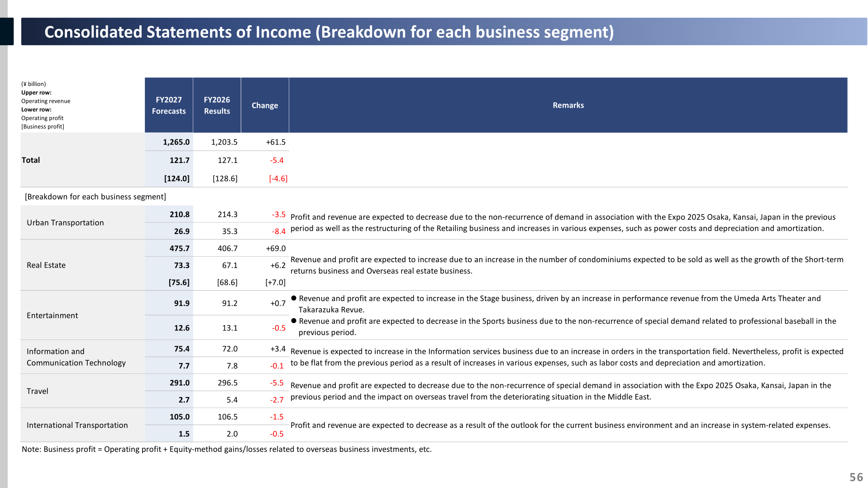Click Urban Transportation profit change '-8.4'
Image resolution: width=868 pixels, height=488 pixels.
279,231
